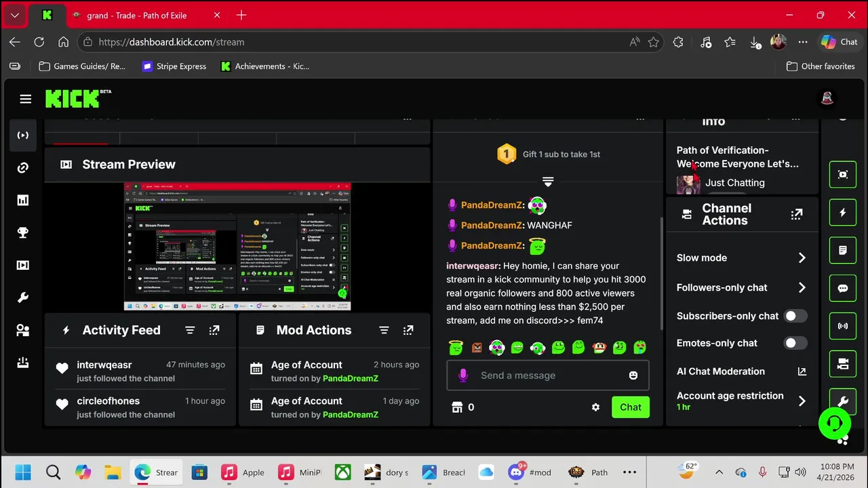Toggle the channel actions widget in right rail
The width and height of the screenshot is (868, 488).
843,364
